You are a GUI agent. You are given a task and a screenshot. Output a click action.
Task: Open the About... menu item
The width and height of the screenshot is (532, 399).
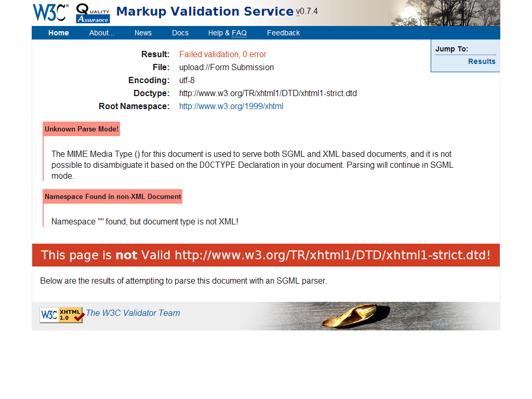102,33
